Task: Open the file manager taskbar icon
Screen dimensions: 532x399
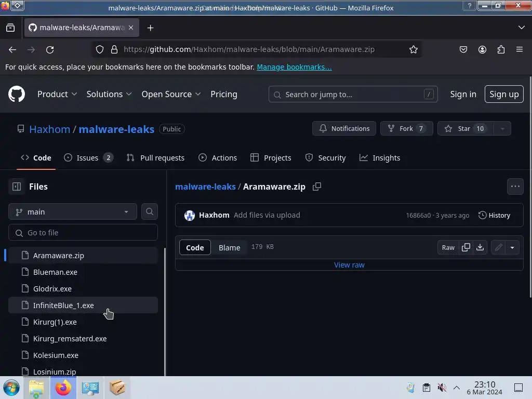Action: pos(36,388)
